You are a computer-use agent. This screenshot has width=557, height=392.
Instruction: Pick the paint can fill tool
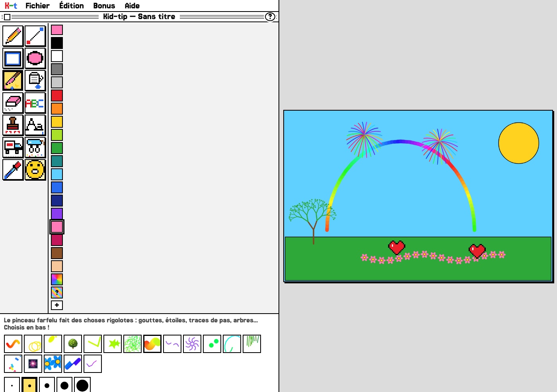[x=35, y=80]
